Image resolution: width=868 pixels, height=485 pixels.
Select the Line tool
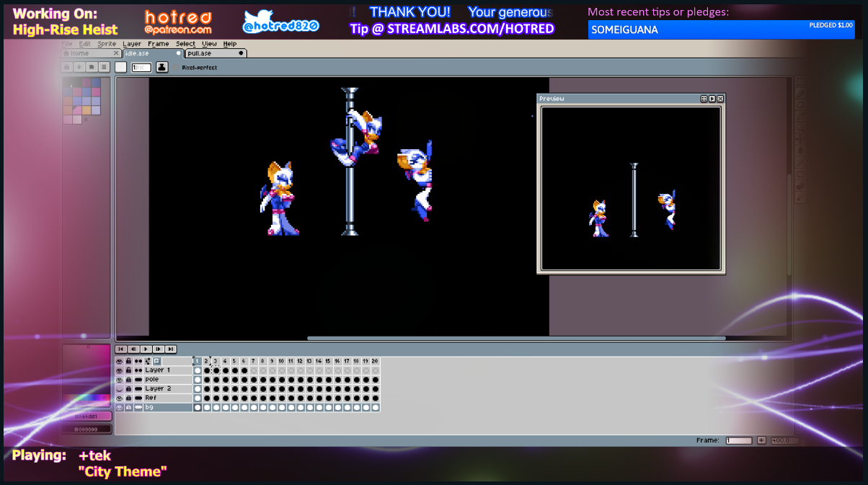[800, 162]
